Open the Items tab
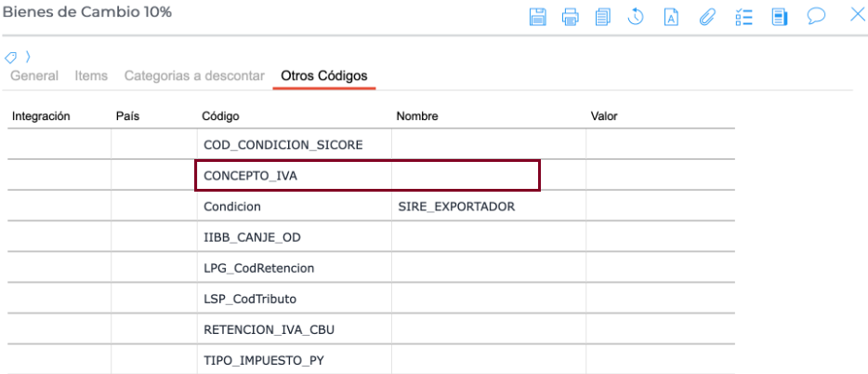The width and height of the screenshot is (868, 374). coord(91,75)
